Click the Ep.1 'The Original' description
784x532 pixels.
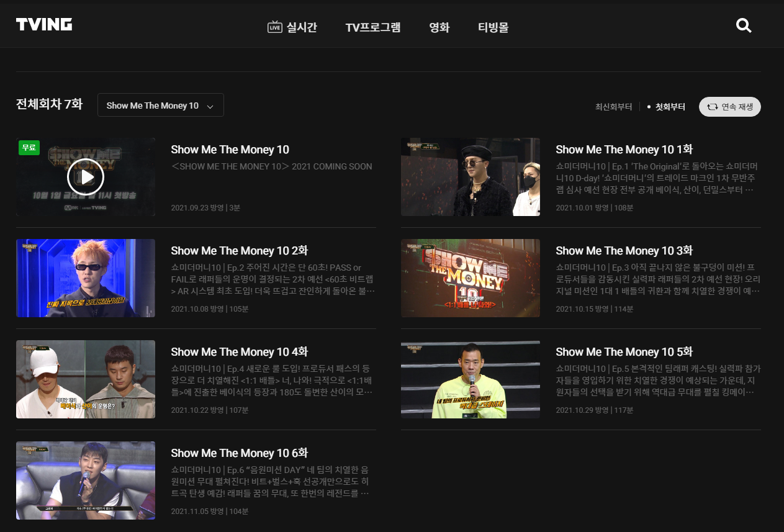[x=658, y=178]
